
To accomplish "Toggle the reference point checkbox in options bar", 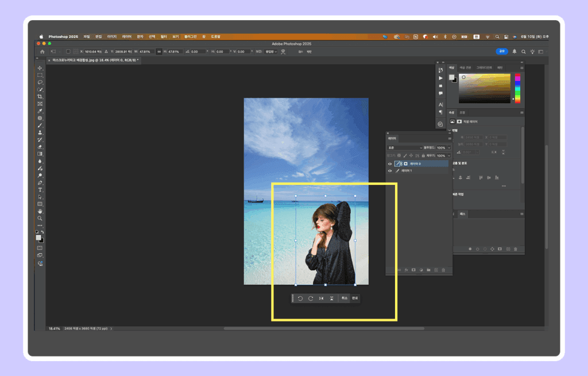I will [68, 52].
